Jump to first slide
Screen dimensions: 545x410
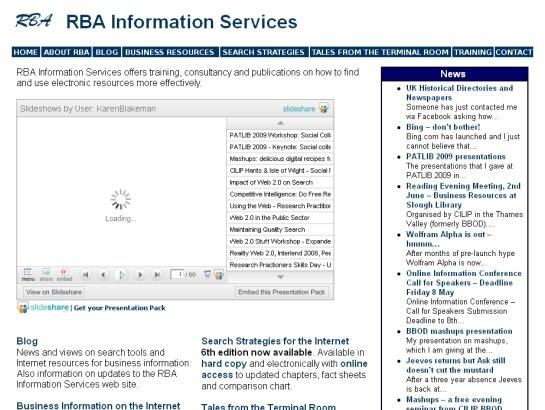86,275
